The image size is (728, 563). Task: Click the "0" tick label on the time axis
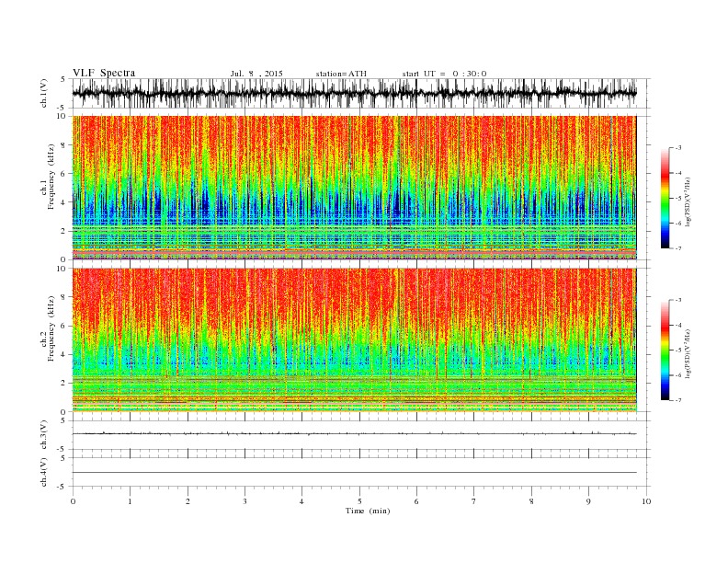(x=73, y=501)
